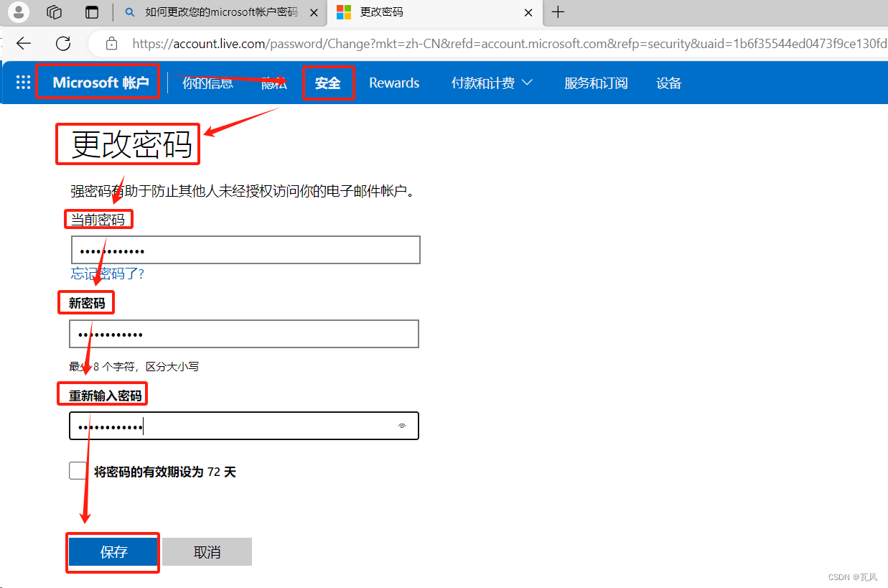Reload the page with the refresh icon
This screenshot has width=888, height=588.
tap(63, 44)
